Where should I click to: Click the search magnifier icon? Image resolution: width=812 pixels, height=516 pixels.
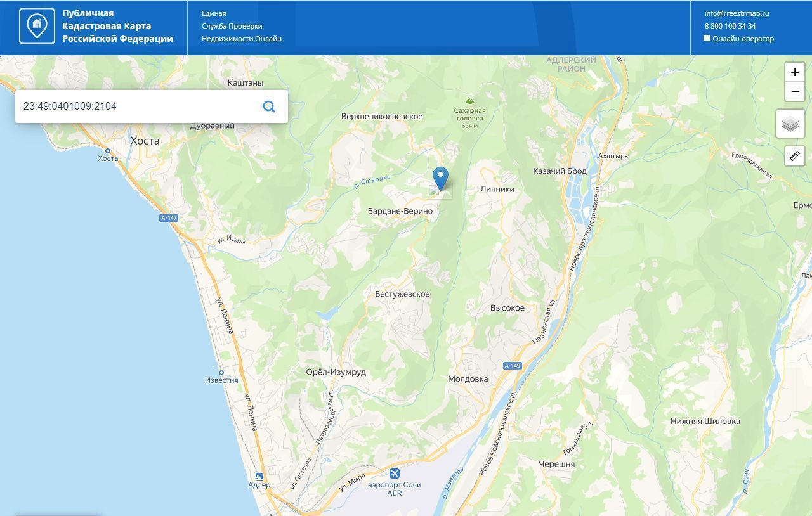pyautogui.click(x=269, y=106)
